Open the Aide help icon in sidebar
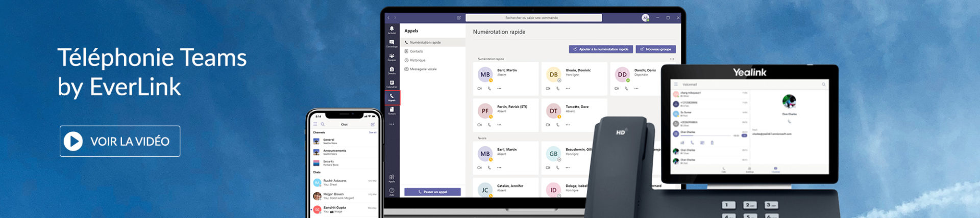The width and height of the screenshot is (980, 218). 391,192
